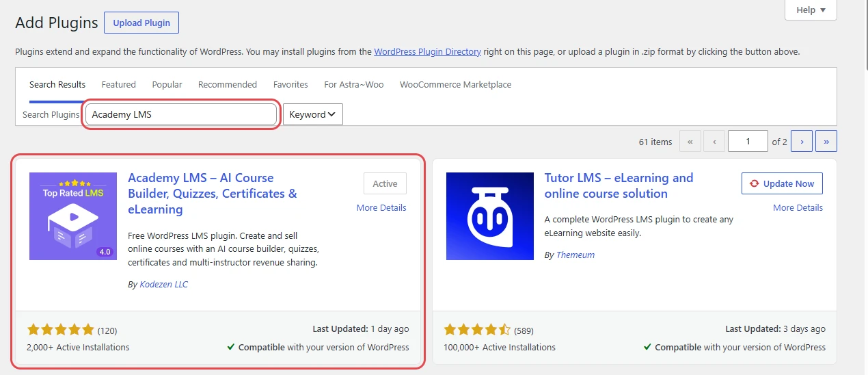Open the For Astra~Woo tab
The image size is (868, 375).
pyautogui.click(x=354, y=85)
